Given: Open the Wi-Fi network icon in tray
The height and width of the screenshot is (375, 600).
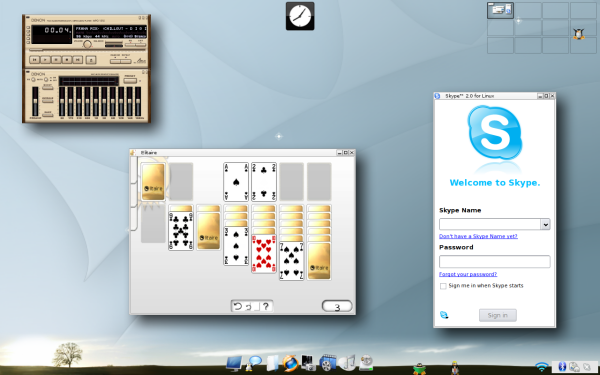Looking at the screenshot, I should (541, 367).
